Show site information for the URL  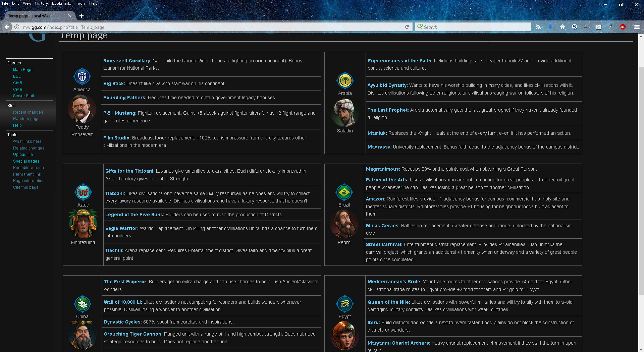17,27
